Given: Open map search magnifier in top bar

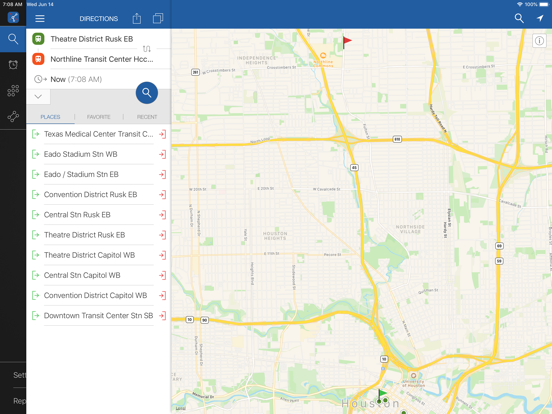Looking at the screenshot, I should (519, 18).
